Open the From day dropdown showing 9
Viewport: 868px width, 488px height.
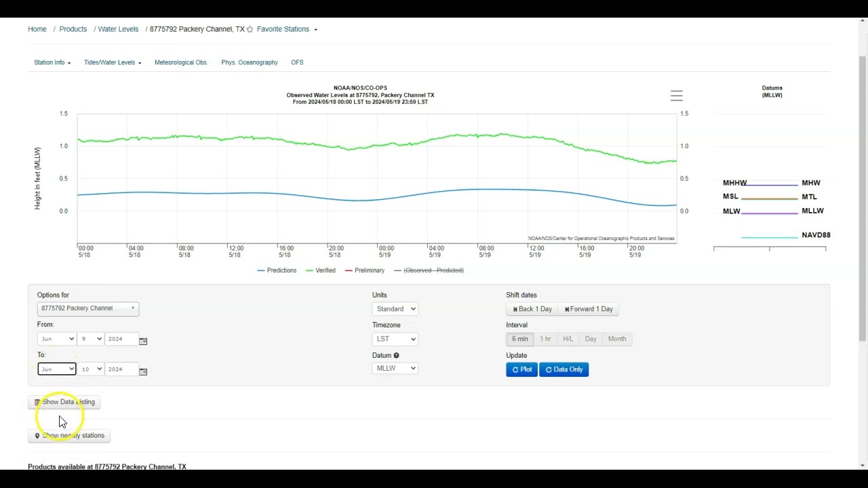point(90,339)
